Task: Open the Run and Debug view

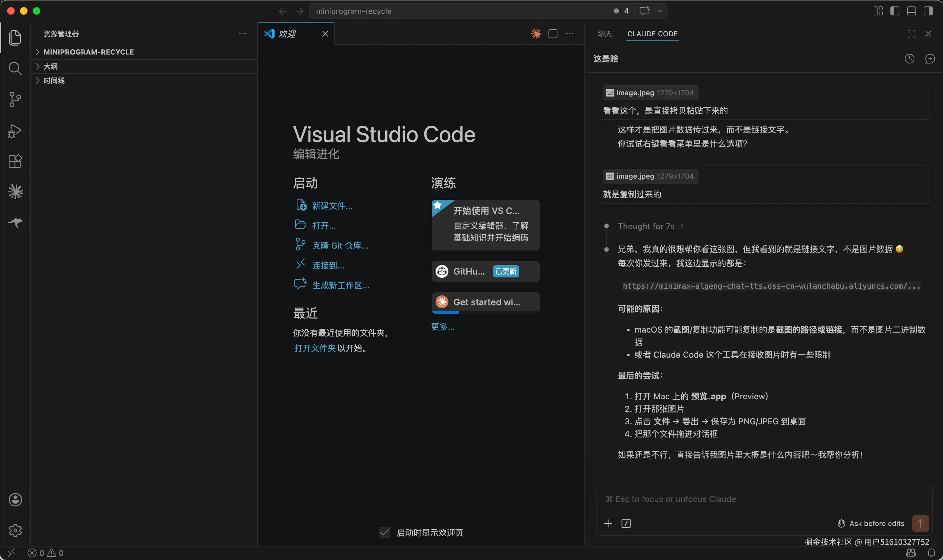Action: pyautogui.click(x=15, y=131)
